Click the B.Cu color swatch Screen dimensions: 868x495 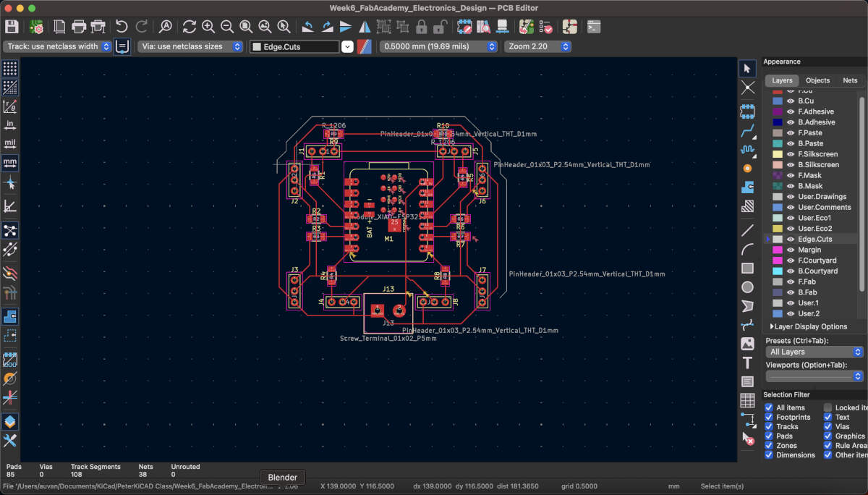(x=778, y=101)
